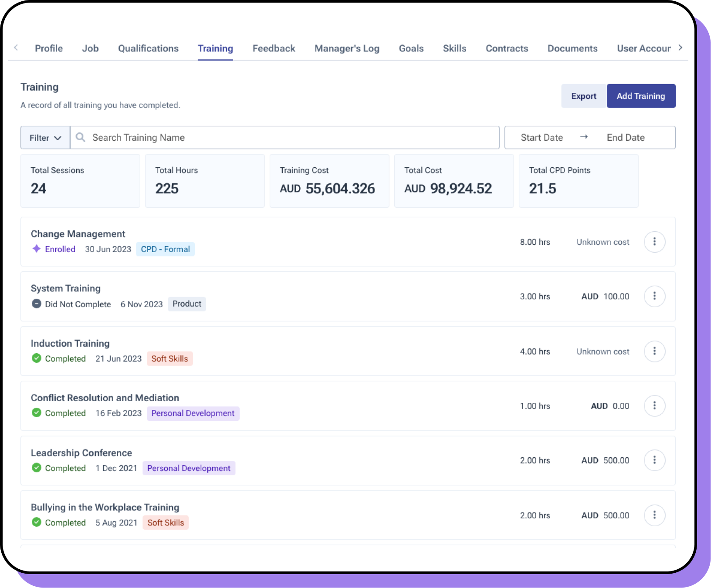
Task: Go to the Manager's Log tab
Action: [x=347, y=48]
